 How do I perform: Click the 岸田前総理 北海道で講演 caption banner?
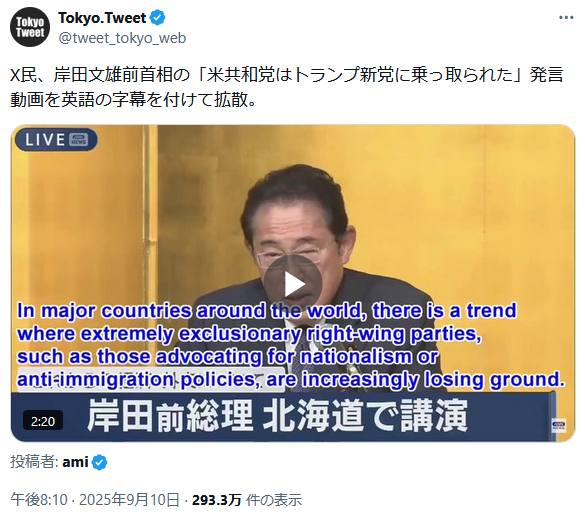pos(277,415)
